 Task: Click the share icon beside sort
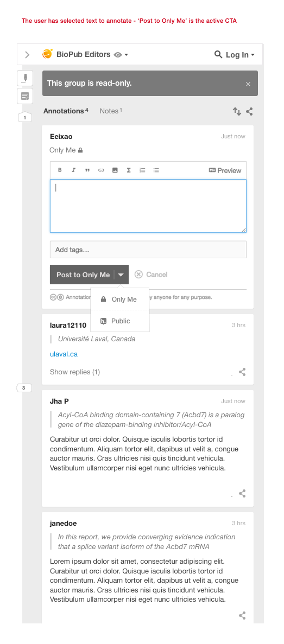(x=249, y=111)
